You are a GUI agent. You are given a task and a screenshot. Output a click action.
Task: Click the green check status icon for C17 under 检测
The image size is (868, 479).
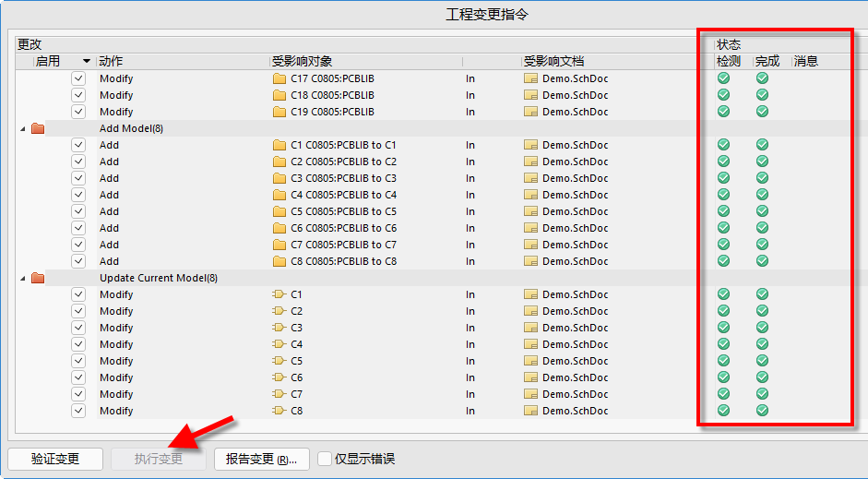pyautogui.click(x=723, y=78)
